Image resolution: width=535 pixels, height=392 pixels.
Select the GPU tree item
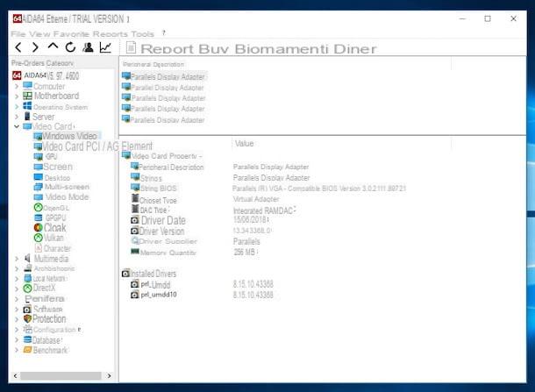[x=46, y=157]
